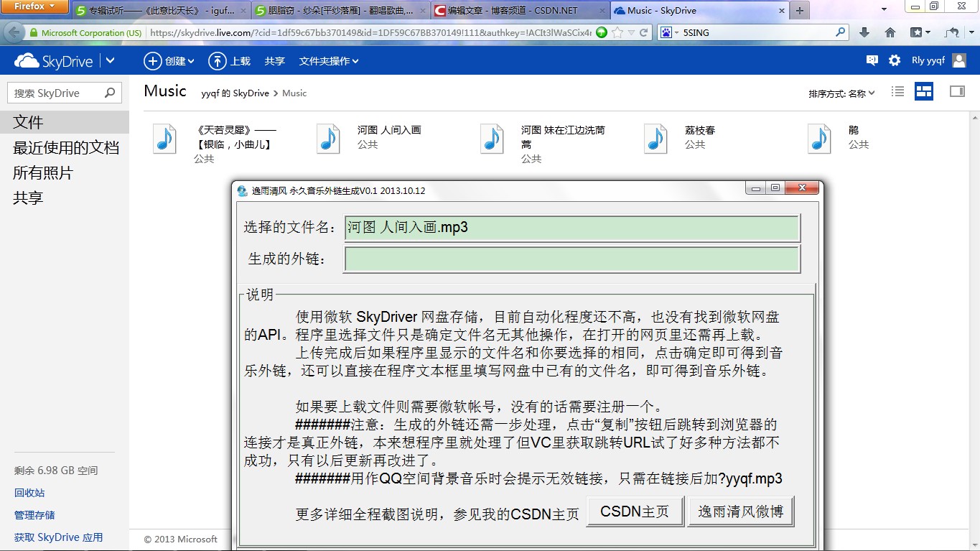Click the 荔枝春 file name text
Viewport: 980px width, 551px height.
pos(700,130)
